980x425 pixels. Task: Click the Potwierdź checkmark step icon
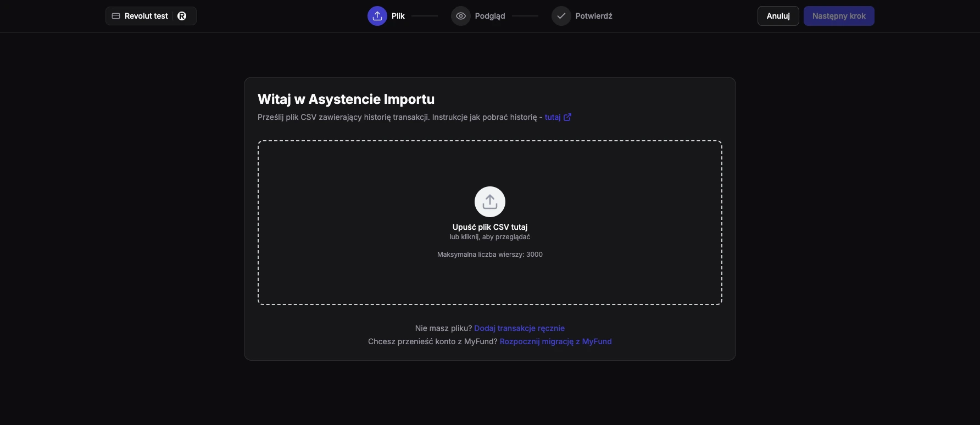click(x=561, y=16)
